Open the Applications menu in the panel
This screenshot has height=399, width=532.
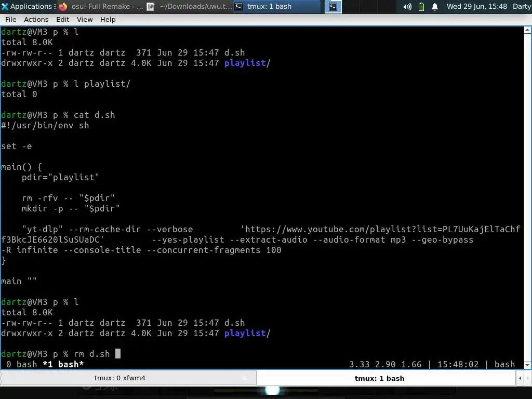click(x=28, y=6)
